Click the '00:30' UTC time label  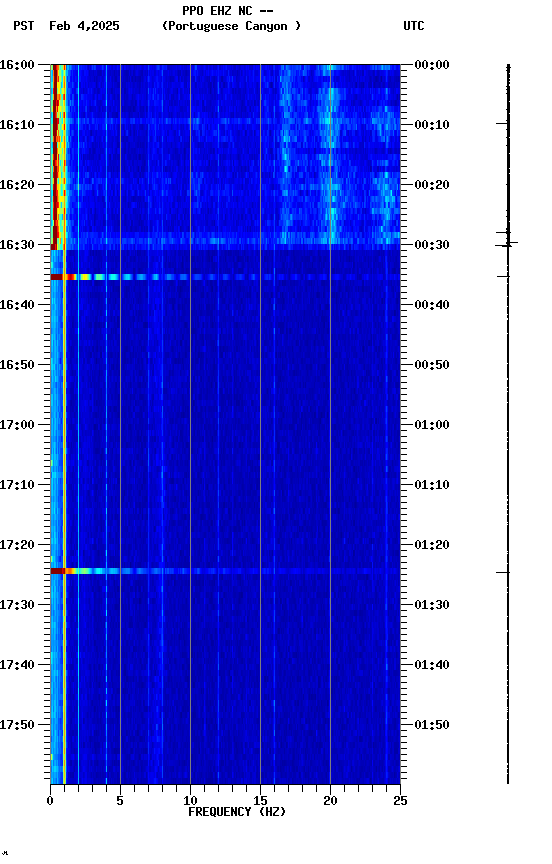(432, 245)
